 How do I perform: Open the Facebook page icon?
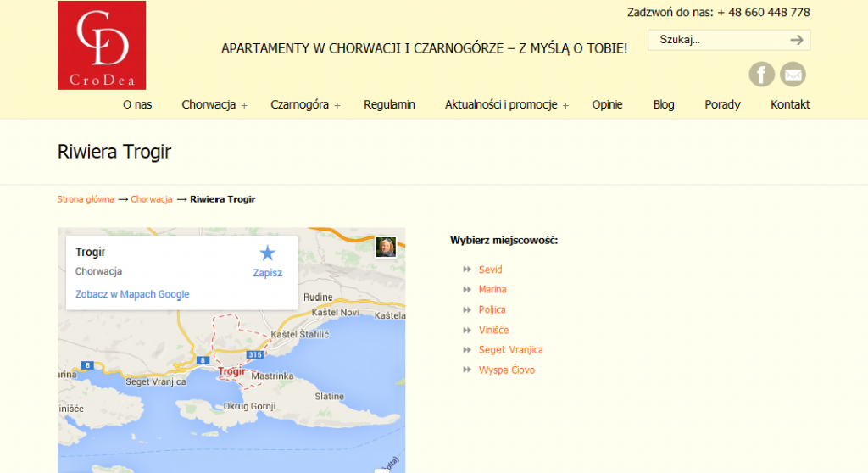(761, 75)
